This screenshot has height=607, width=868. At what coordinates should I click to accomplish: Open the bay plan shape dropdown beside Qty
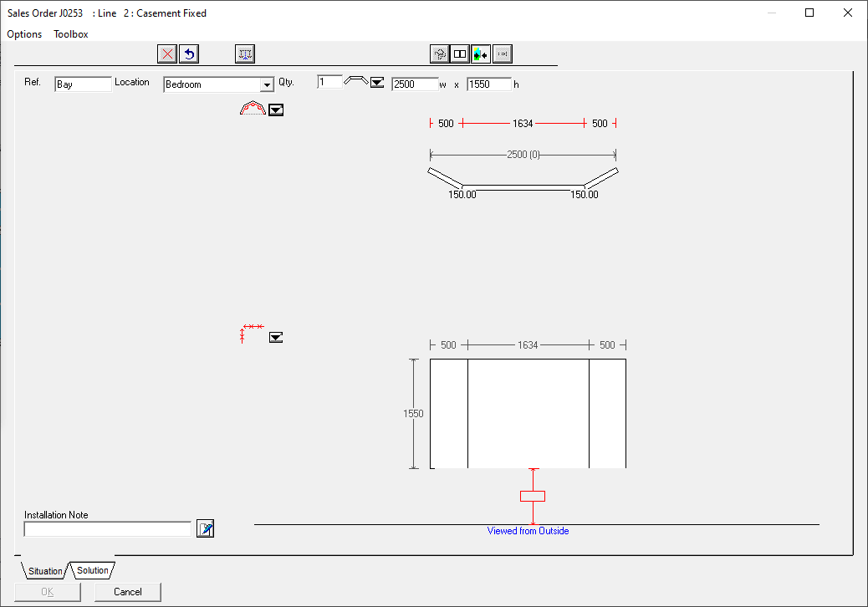(377, 82)
